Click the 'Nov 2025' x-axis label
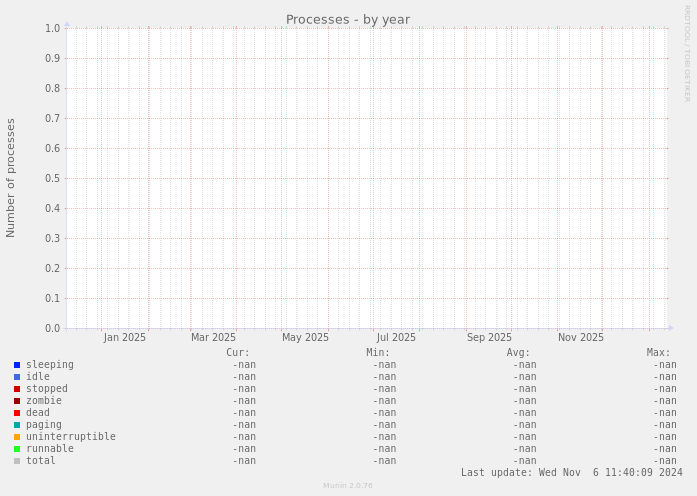The image size is (697, 496). click(581, 338)
